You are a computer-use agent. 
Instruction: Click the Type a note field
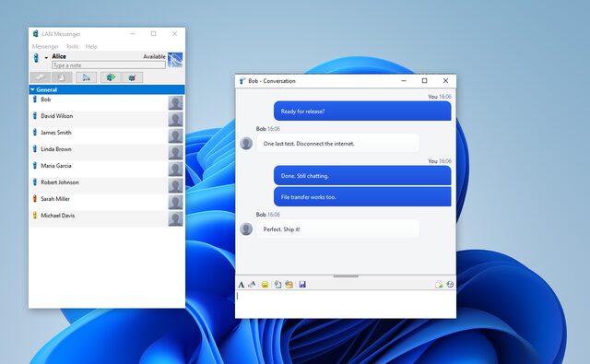109,65
